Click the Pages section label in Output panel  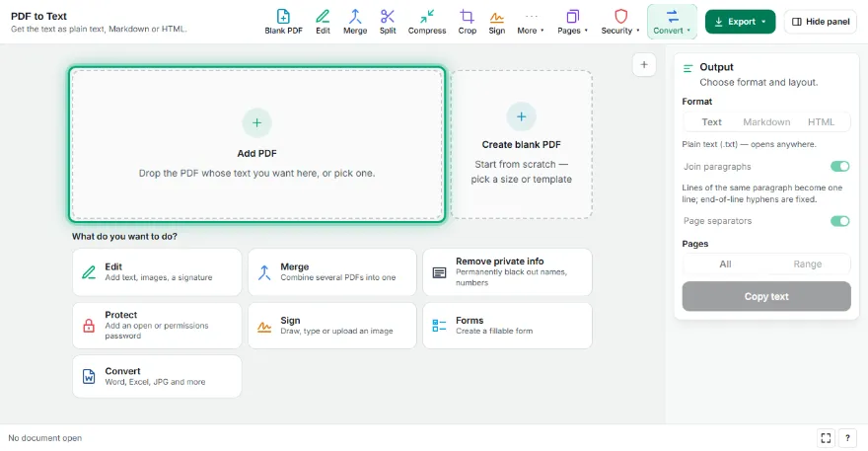point(694,244)
